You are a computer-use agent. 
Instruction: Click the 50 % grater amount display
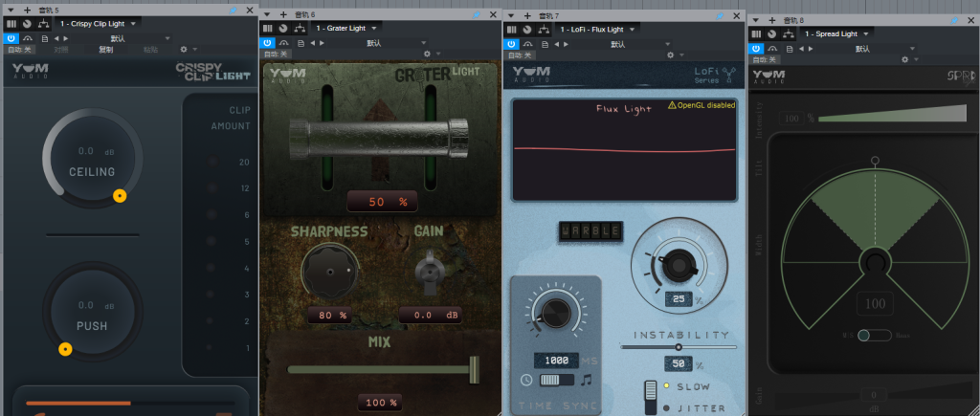click(x=383, y=202)
